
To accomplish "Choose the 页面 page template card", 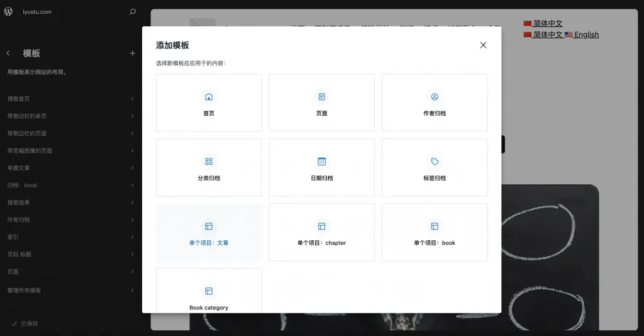I will (321, 103).
